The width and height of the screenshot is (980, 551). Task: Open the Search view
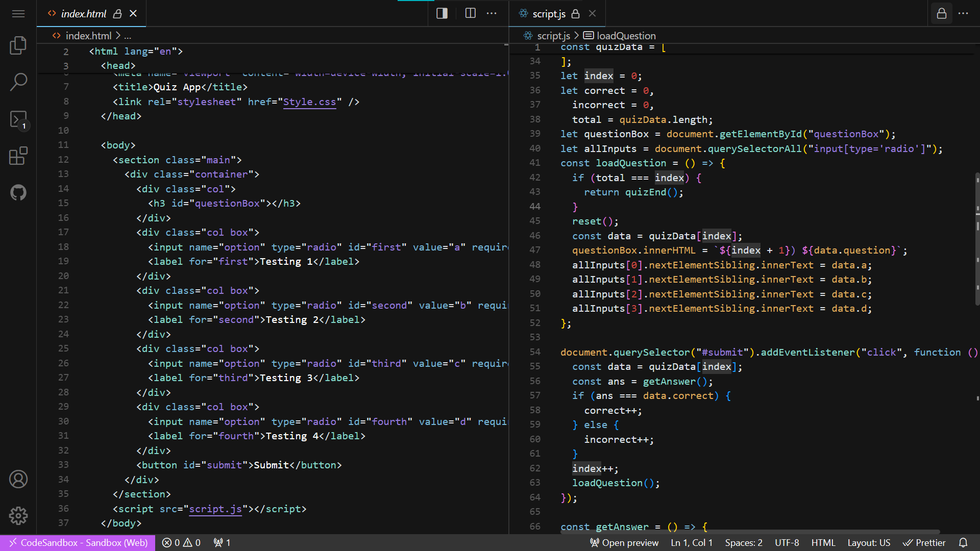[x=18, y=82]
